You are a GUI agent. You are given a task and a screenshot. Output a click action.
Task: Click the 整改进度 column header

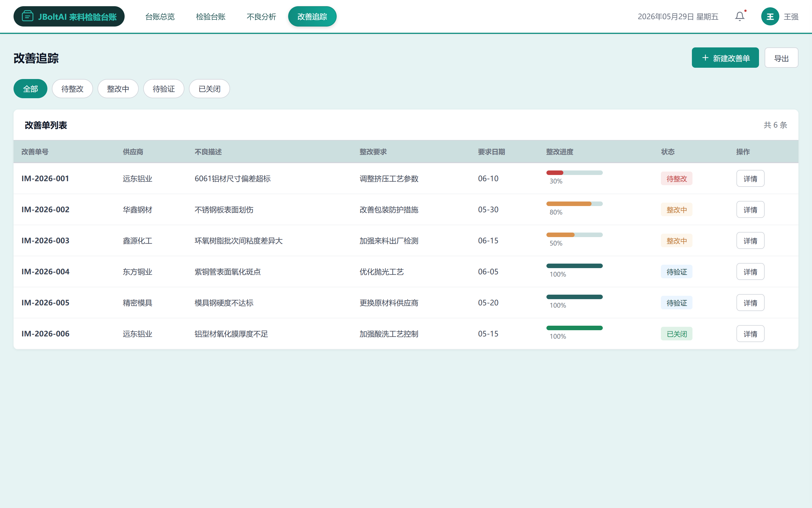(559, 152)
